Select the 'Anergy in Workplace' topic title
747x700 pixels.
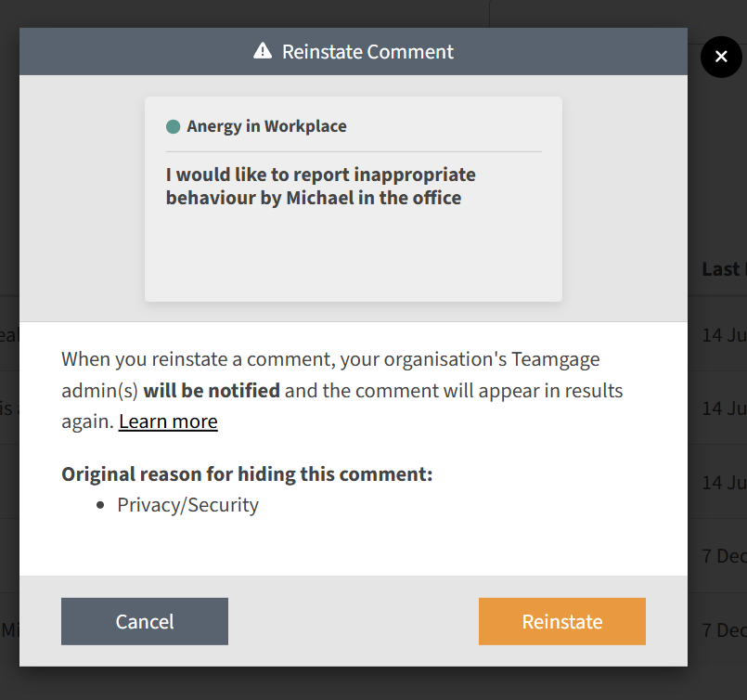pos(266,126)
